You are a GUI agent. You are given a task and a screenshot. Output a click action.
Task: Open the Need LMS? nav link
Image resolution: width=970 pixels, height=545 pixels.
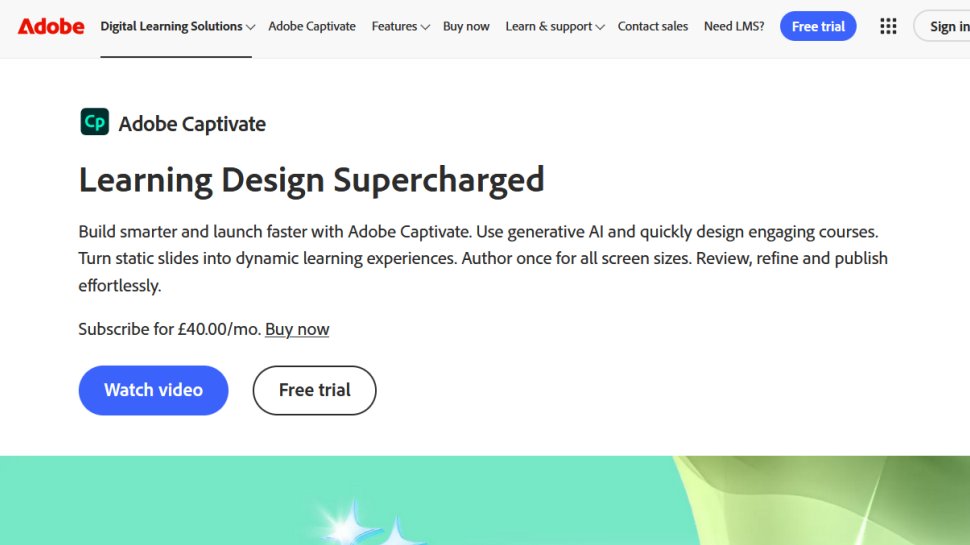(x=734, y=27)
